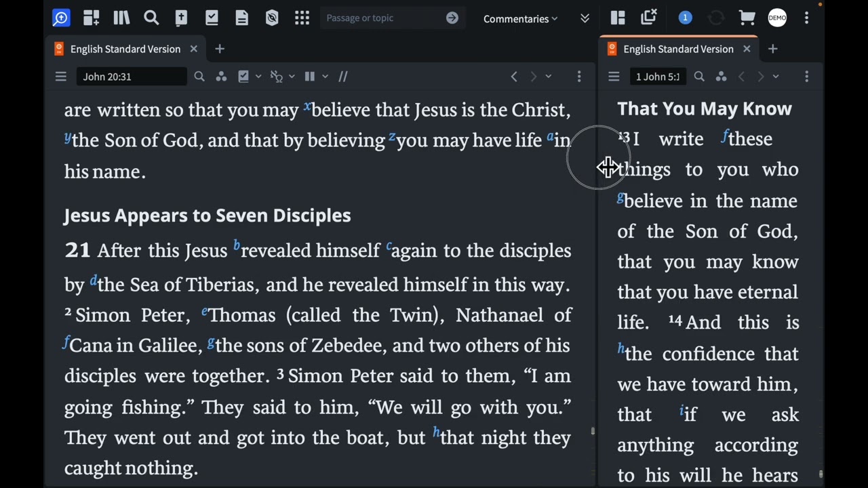The width and height of the screenshot is (868, 488).
Task: Click the John 20:31 reference box
Action: [x=132, y=77]
